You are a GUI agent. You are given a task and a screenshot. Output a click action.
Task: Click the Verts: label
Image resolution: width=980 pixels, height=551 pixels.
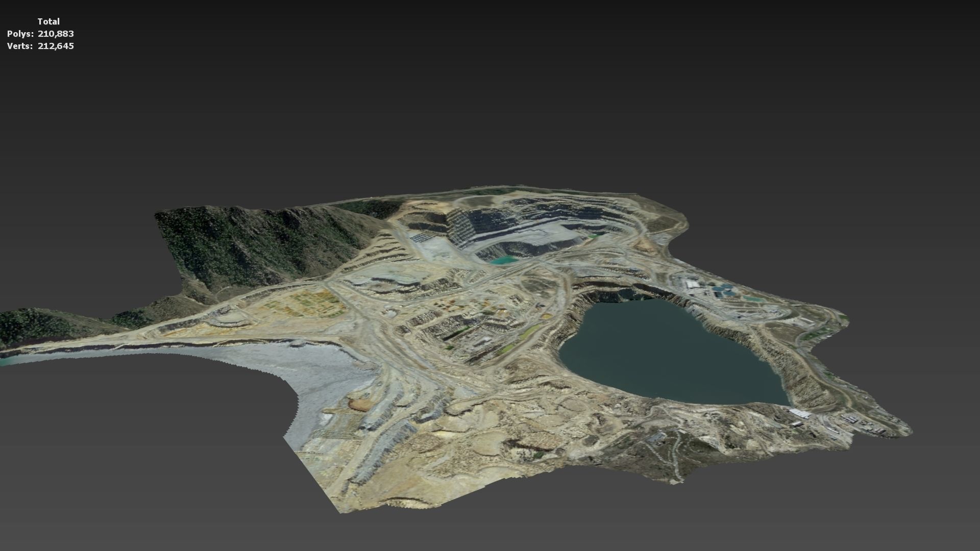click(x=20, y=46)
